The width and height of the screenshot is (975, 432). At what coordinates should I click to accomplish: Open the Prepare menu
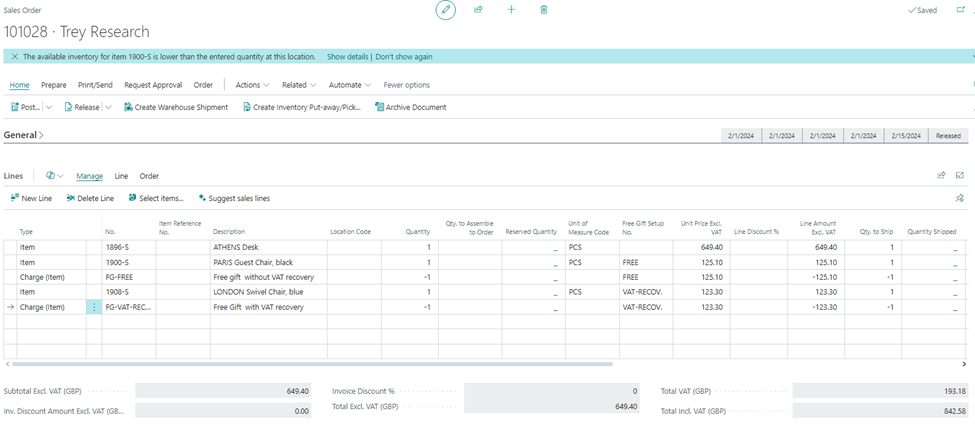[54, 85]
